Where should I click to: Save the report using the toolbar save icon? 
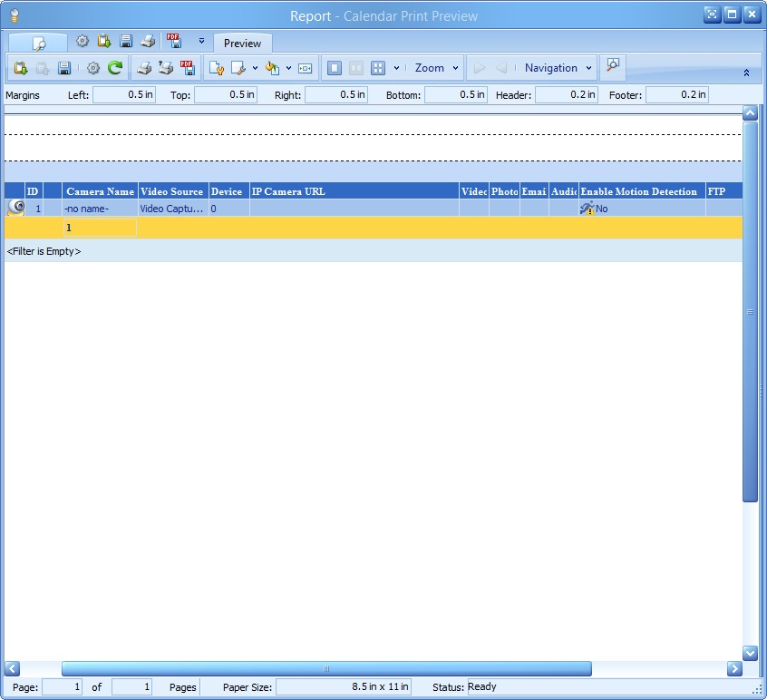62,67
